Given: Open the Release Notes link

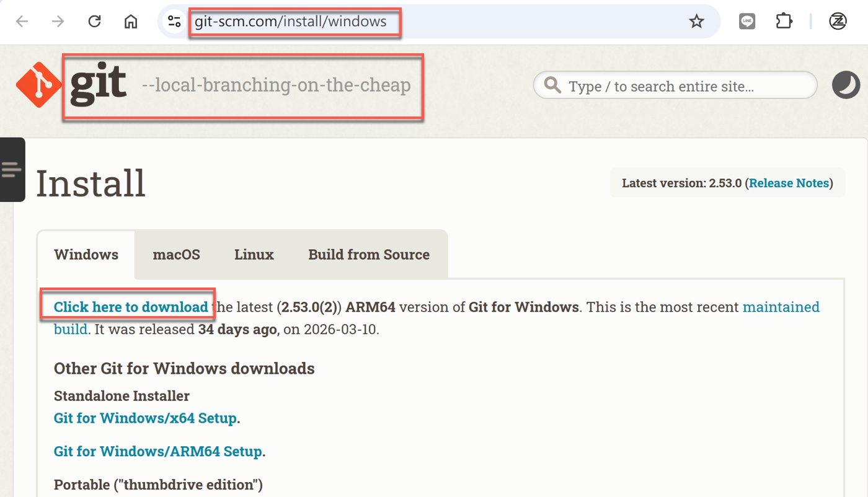Looking at the screenshot, I should point(789,183).
